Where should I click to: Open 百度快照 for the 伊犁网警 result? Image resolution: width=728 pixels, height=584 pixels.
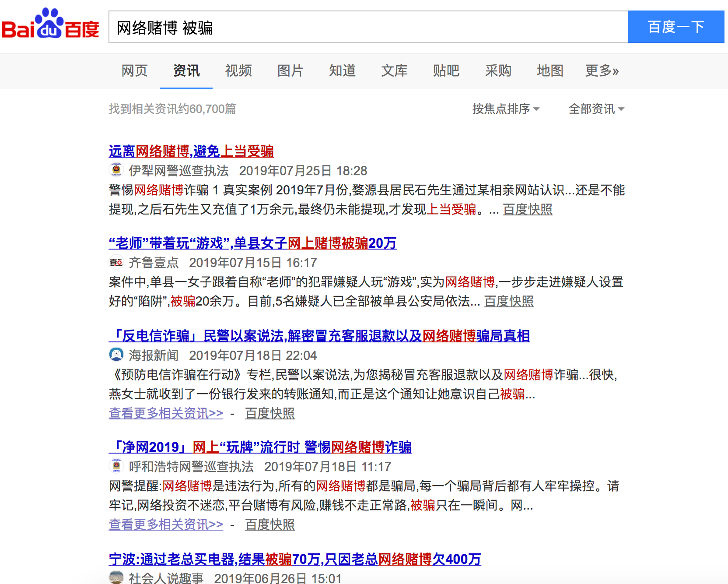click(x=528, y=209)
